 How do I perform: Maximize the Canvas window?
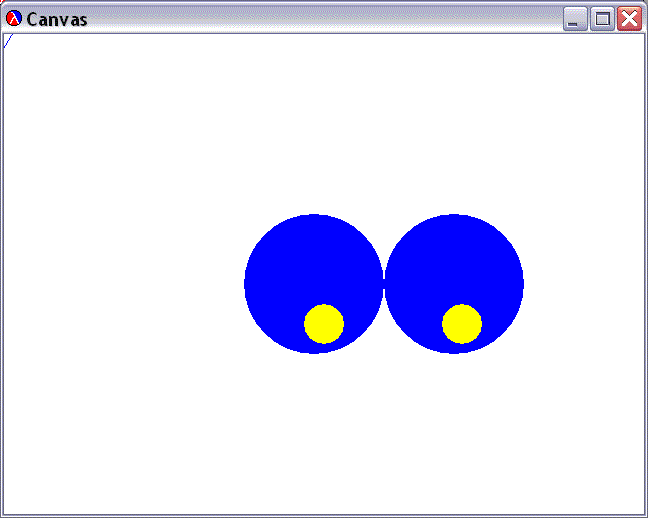click(x=602, y=19)
